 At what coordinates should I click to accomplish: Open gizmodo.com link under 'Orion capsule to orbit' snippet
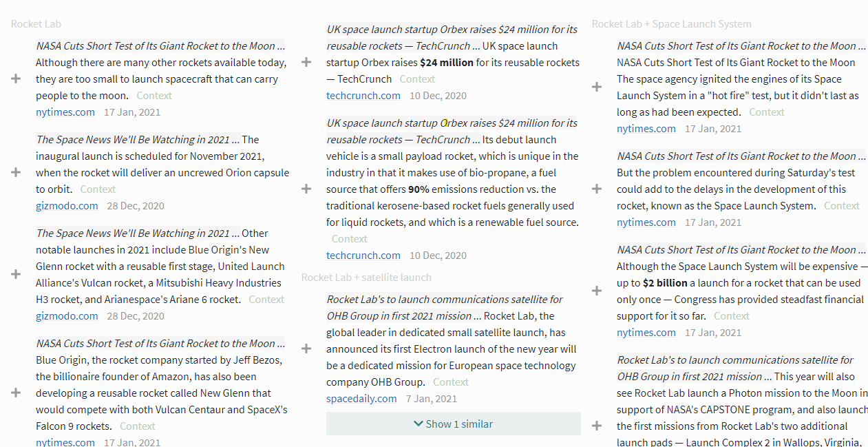tap(67, 206)
